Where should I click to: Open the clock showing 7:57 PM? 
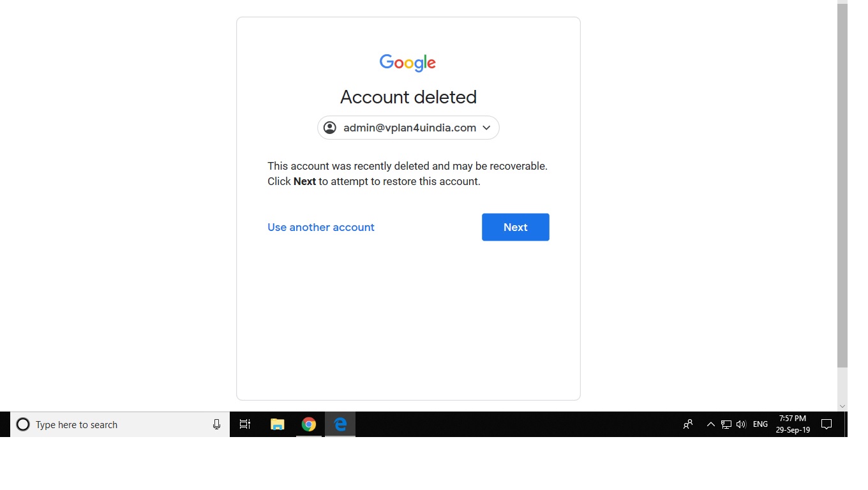point(793,424)
